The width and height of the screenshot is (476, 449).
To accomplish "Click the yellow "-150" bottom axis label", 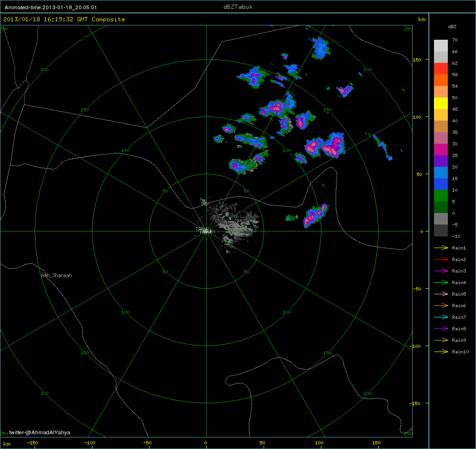I will tap(32, 443).
